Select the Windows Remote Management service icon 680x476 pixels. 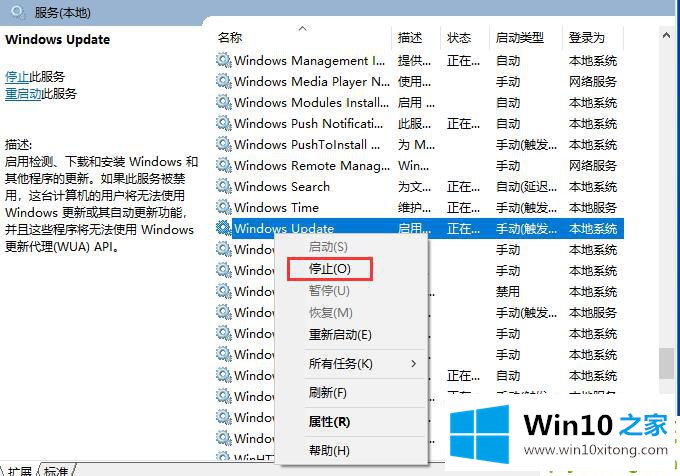224,165
